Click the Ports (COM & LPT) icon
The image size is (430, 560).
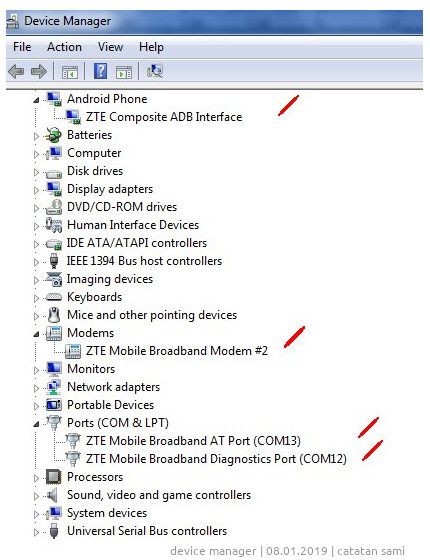coord(54,422)
